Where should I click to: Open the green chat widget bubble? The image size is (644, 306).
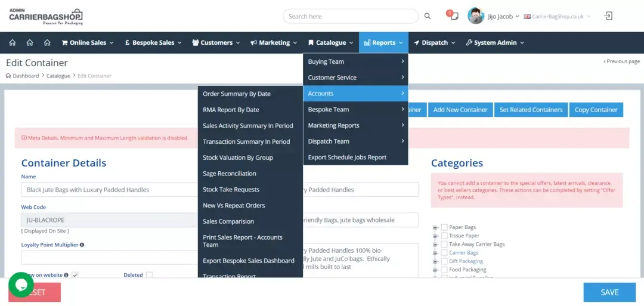[x=21, y=285]
